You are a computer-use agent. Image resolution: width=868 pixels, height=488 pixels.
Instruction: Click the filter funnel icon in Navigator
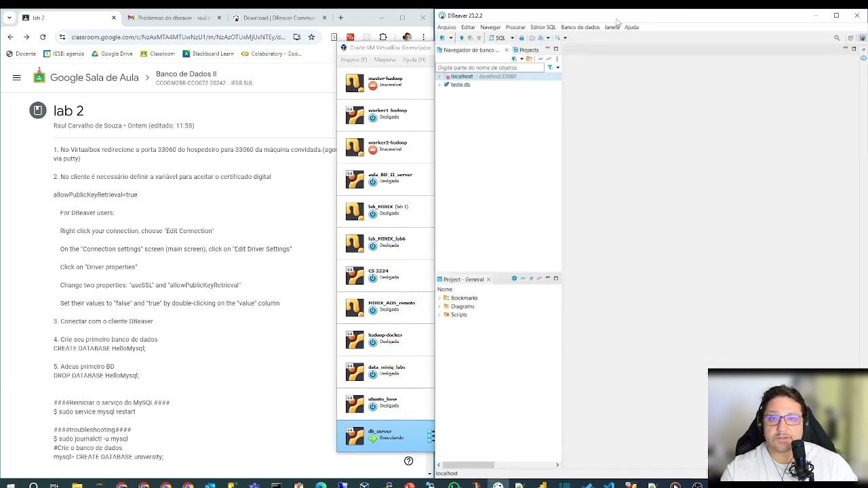pos(550,67)
